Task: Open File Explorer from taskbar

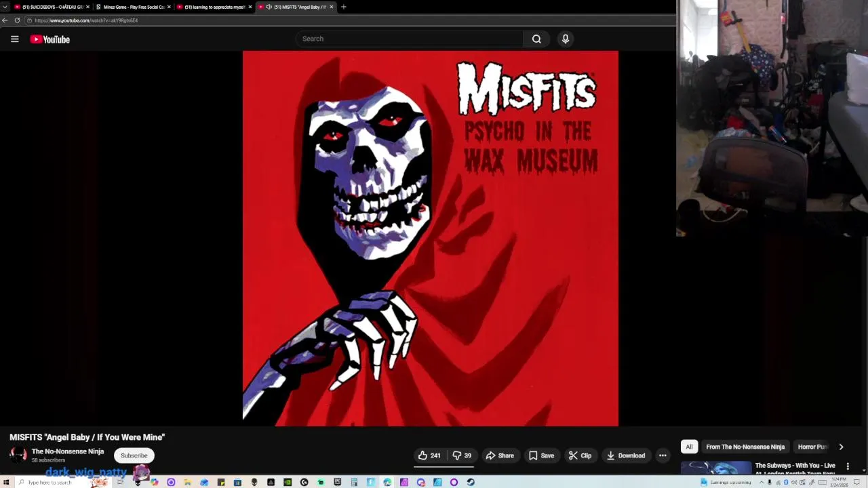Action: coord(187,482)
